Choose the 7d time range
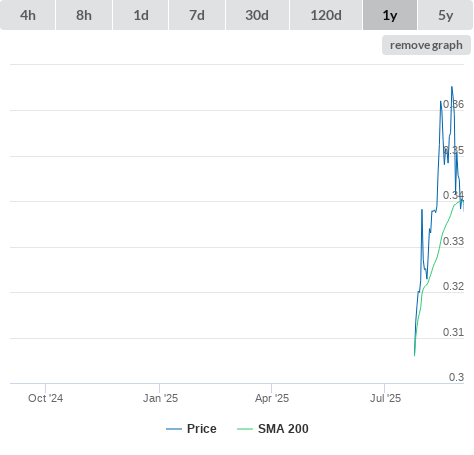 (x=197, y=15)
